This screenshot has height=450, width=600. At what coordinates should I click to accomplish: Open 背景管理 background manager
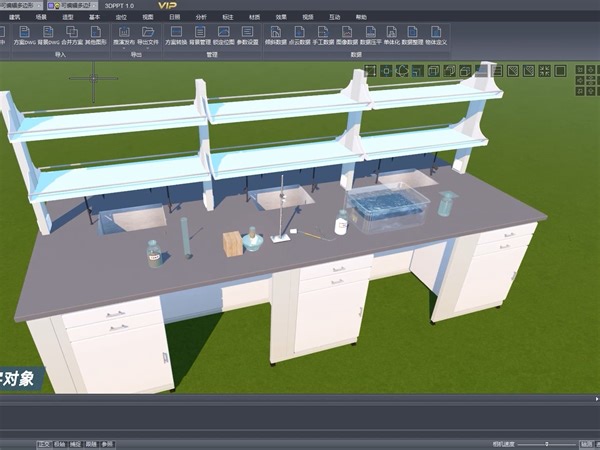(200, 35)
